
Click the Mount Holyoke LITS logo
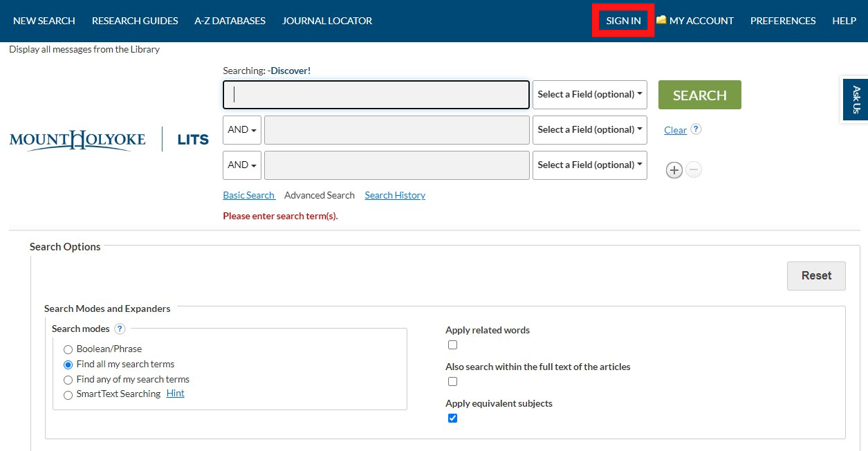(x=104, y=138)
